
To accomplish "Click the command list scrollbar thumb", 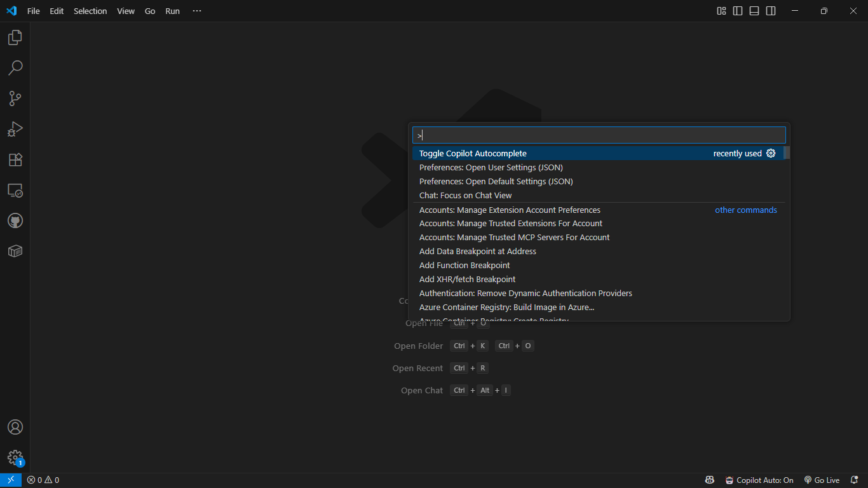I will pyautogui.click(x=787, y=152).
